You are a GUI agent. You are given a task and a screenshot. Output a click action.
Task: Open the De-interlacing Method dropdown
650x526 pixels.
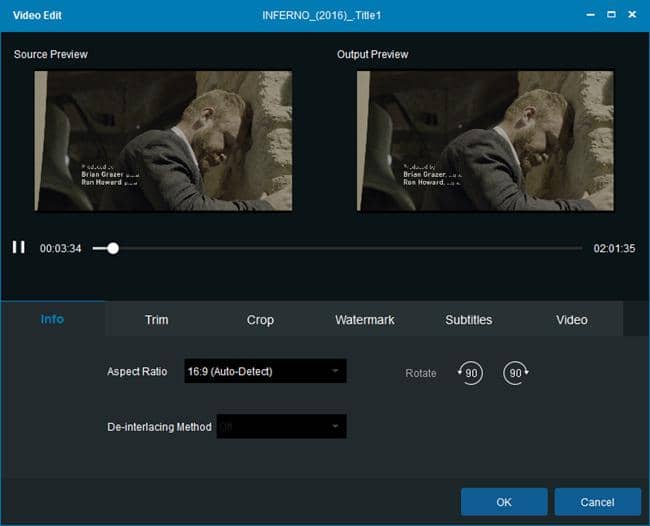tap(281, 426)
